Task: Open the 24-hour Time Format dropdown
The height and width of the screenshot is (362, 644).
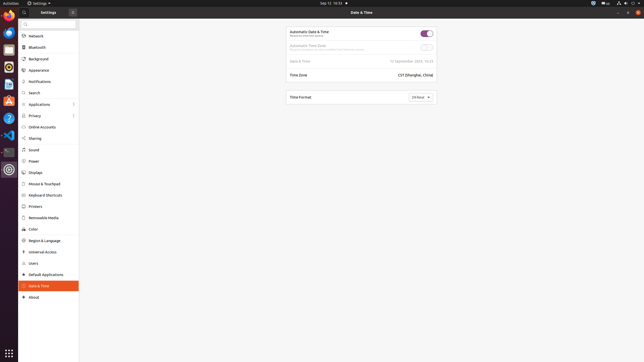Action: click(421, 97)
